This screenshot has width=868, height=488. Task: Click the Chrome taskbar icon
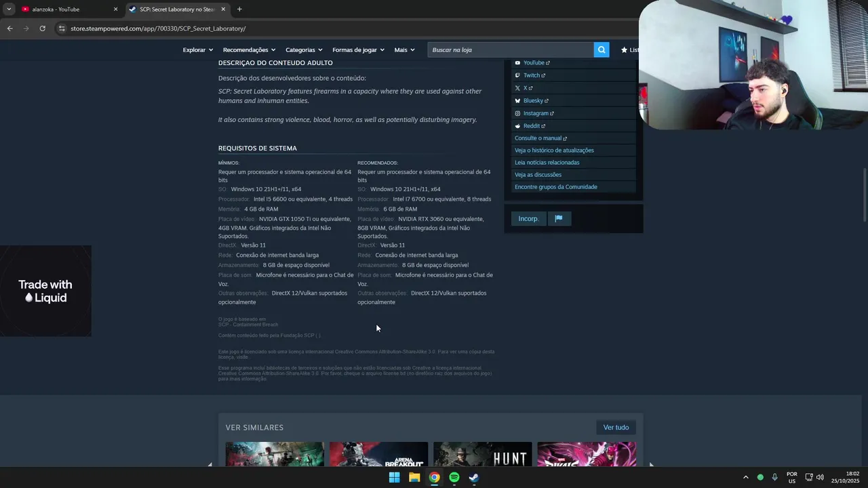coord(434,477)
